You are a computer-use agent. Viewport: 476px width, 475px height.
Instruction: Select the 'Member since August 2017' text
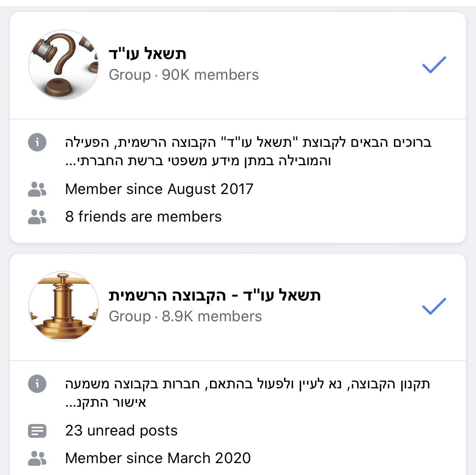[x=159, y=189]
